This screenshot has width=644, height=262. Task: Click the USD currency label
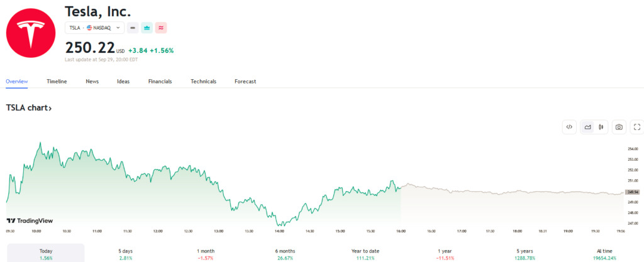120,52
